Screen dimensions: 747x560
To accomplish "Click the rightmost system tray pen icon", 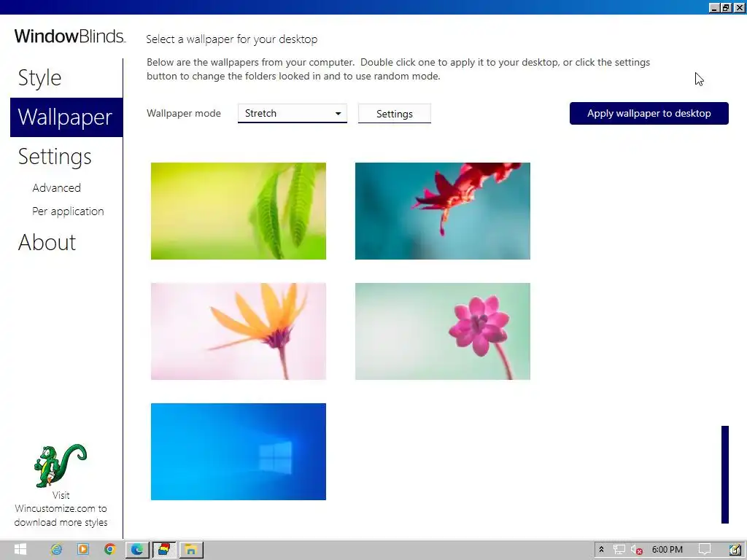I will click(735, 550).
